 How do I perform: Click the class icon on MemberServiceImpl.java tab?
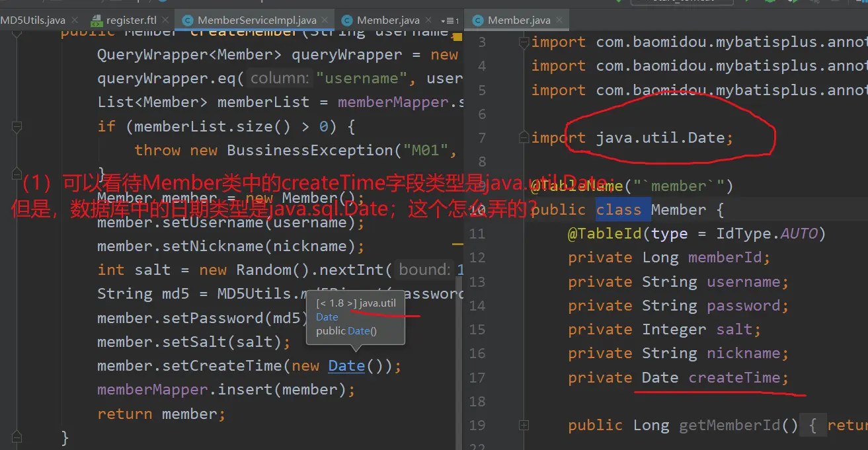pyautogui.click(x=187, y=21)
